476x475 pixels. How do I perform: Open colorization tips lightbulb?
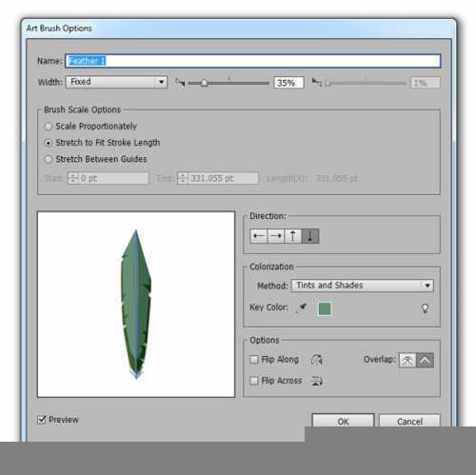point(425,308)
